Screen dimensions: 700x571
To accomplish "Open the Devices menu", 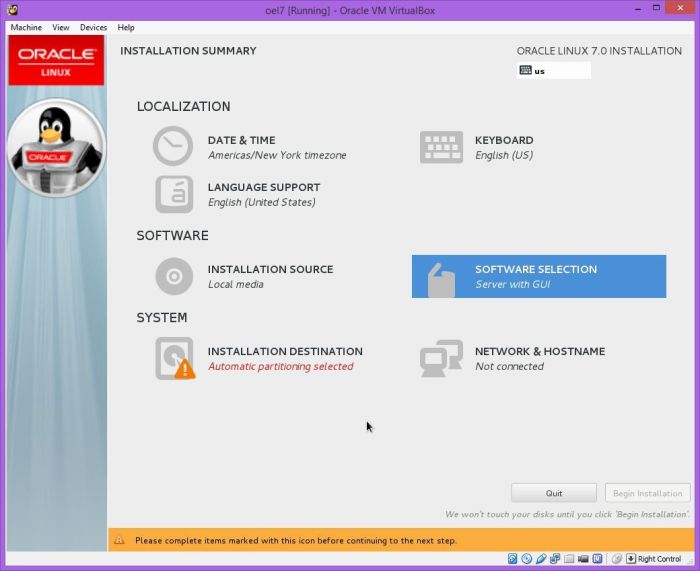I will 93,27.
